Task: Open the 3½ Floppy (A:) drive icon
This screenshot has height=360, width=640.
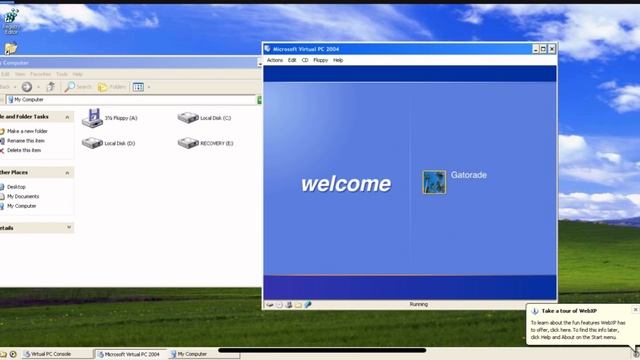Action: pos(93,118)
